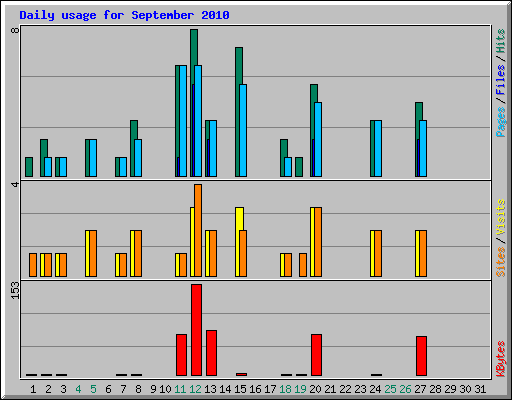Click the "8" scale value of the hits chart
This screenshot has width=512, height=400.
click(15, 30)
